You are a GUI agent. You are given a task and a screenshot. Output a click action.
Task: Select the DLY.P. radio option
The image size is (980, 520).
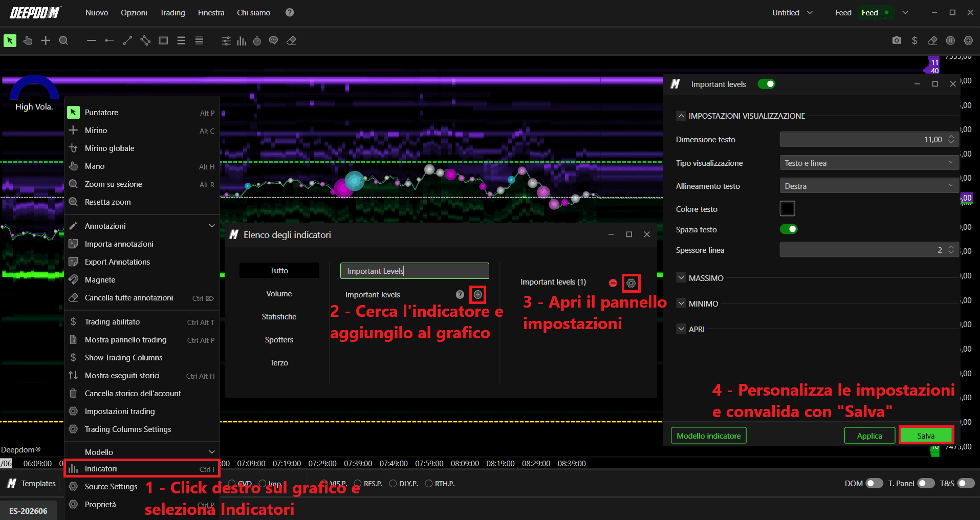pyautogui.click(x=393, y=484)
